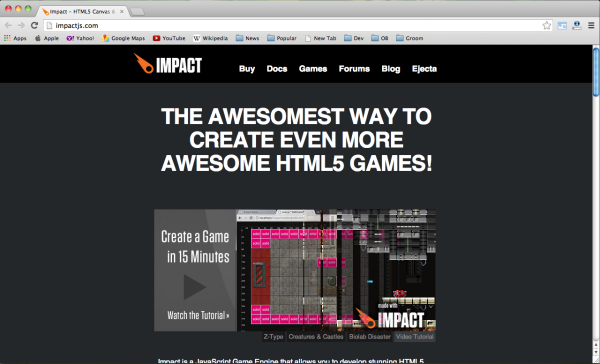The width and height of the screenshot is (600, 364).
Task: Expand the Dev bookmarks folder
Action: coord(354,38)
